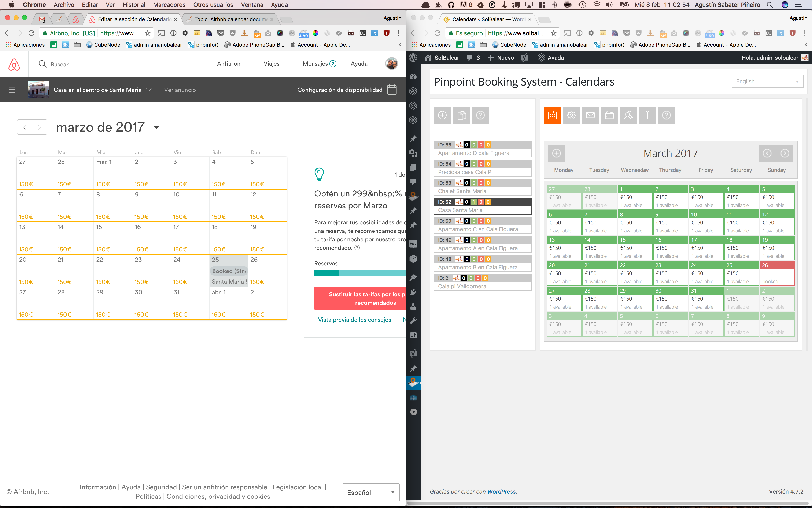The width and height of the screenshot is (812, 508).
Task: Click the Ver anuncio link
Action: (180, 90)
